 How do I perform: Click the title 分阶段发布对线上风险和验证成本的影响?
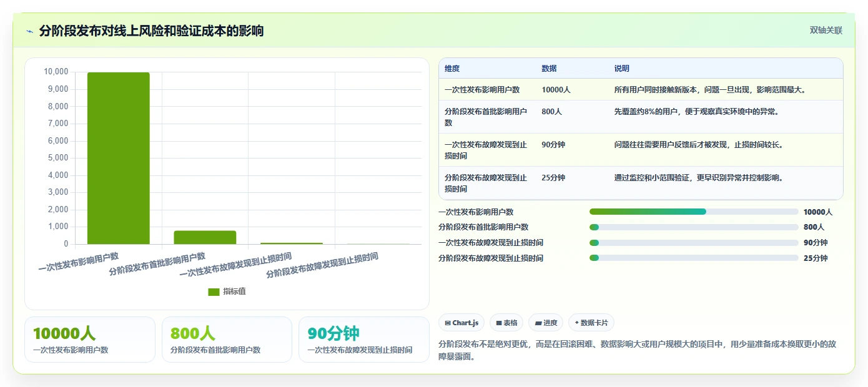151,31
